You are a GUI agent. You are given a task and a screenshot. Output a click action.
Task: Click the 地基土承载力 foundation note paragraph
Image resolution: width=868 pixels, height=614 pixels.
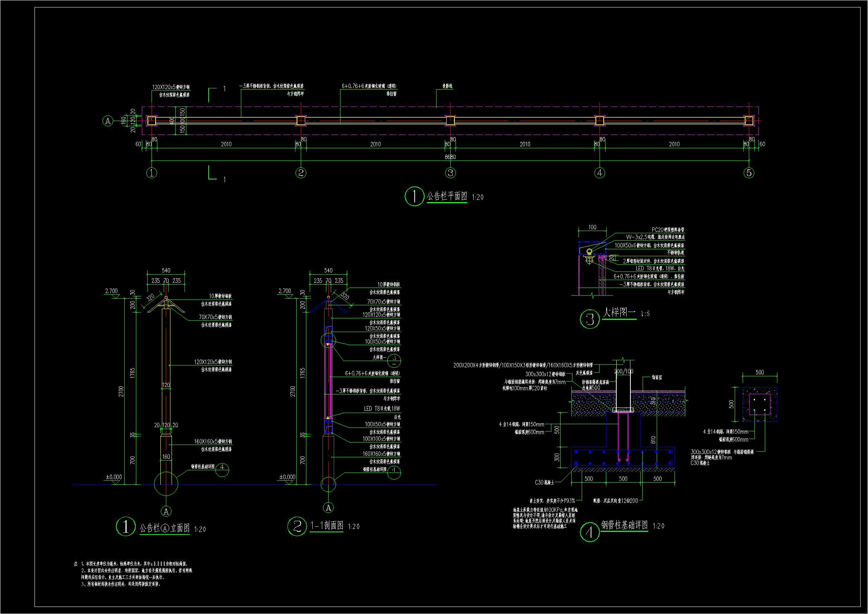point(545,518)
